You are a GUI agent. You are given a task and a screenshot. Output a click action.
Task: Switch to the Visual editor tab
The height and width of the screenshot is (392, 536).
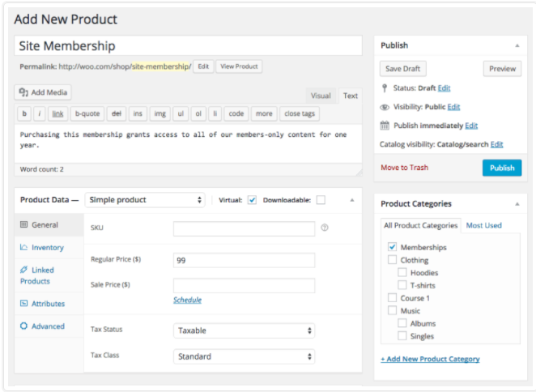tap(321, 96)
